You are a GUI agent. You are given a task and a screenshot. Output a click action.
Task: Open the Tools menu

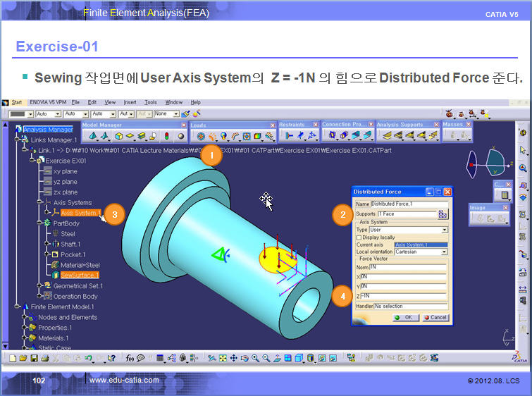point(151,102)
